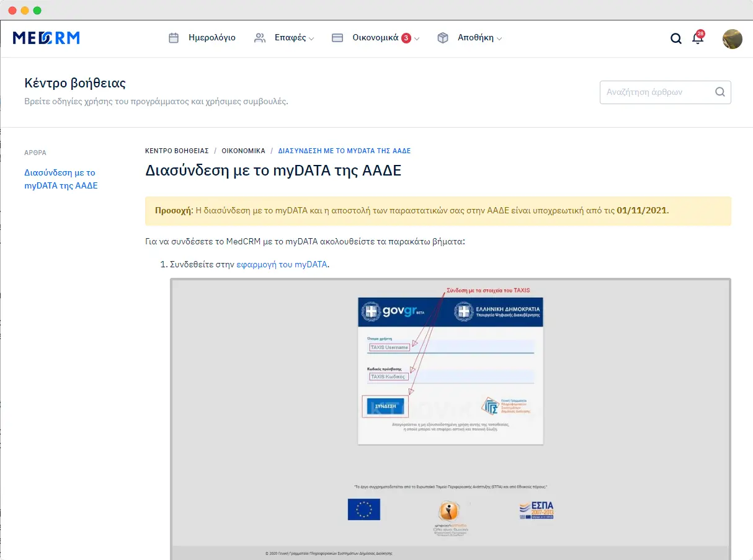Open the Ημερολόγιο menu item
The width and height of the screenshot is (753, 560).
pos(212,38)
